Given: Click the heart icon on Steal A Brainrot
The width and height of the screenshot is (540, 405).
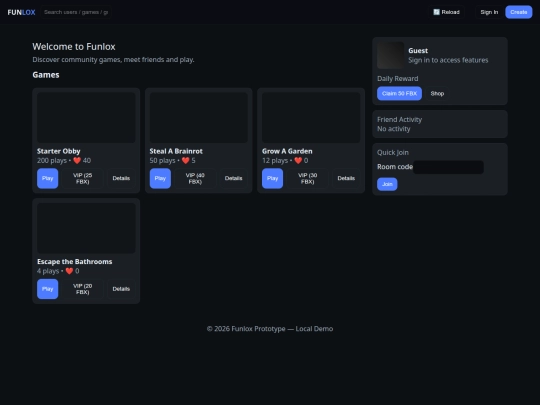Looking at the screenshot, I should [186, 160].
